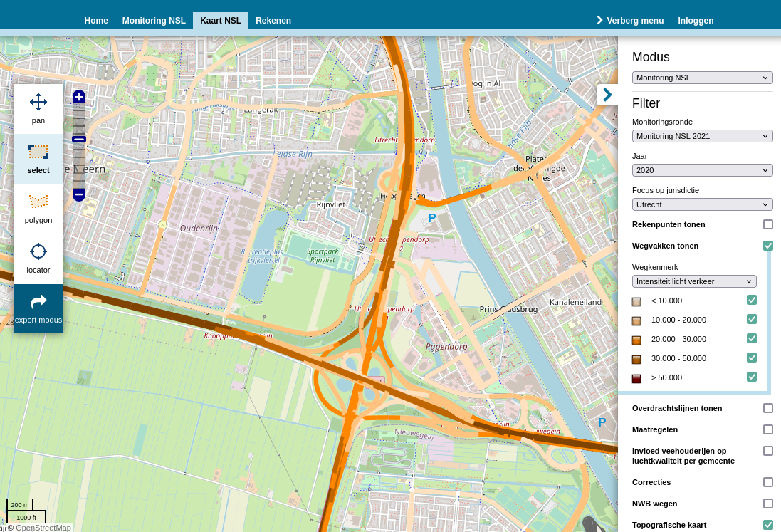
Task: Choose the polygon selection tool
Action: coord(38,208)
